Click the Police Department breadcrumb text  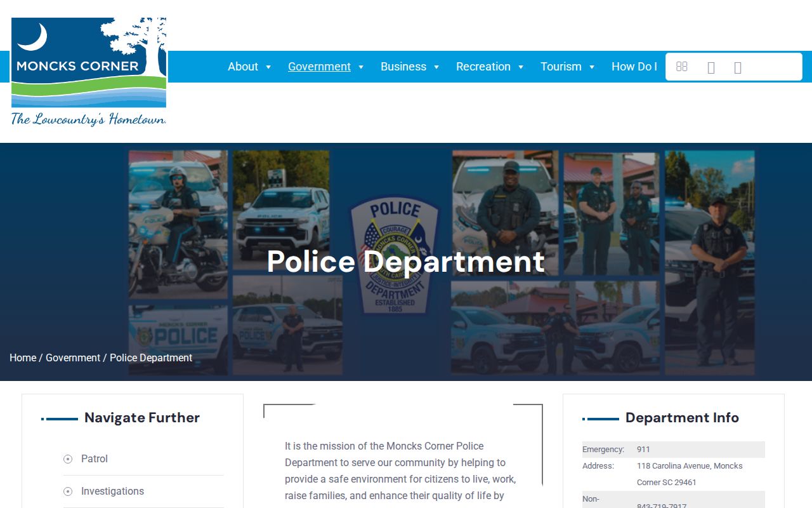[151, 358]
